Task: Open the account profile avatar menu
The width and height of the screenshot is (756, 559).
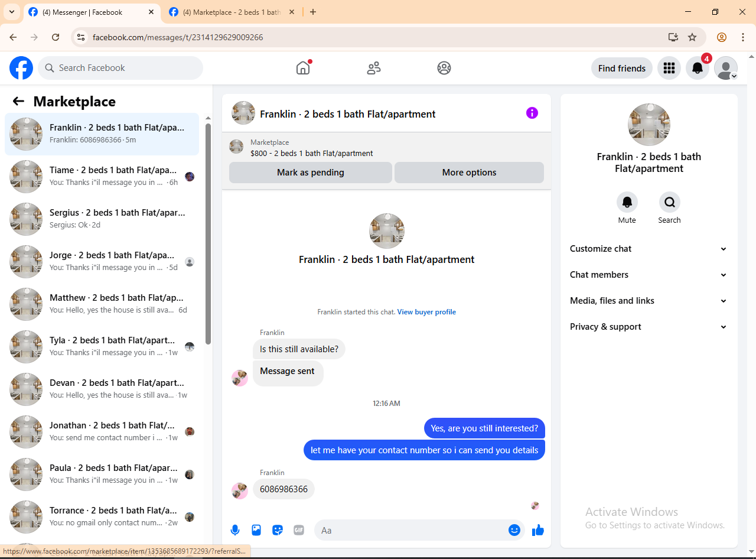Action: (x=726, y=68)
